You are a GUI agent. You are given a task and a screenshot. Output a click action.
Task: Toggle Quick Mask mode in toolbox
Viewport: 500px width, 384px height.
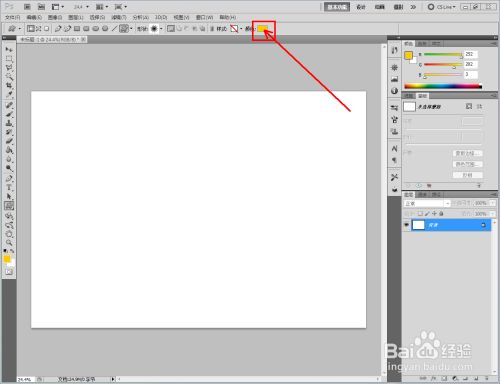click(x=9, y=272)
